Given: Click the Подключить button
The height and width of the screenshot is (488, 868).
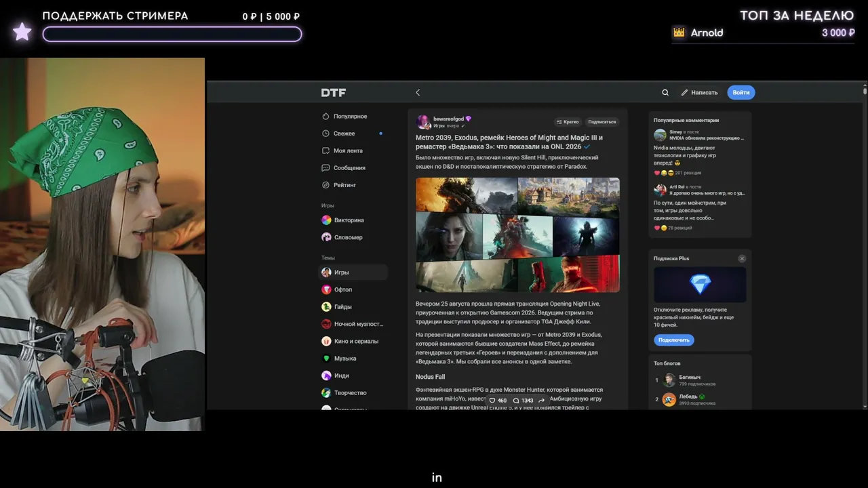Looking at the screenshot, I should tap(674, 340).
